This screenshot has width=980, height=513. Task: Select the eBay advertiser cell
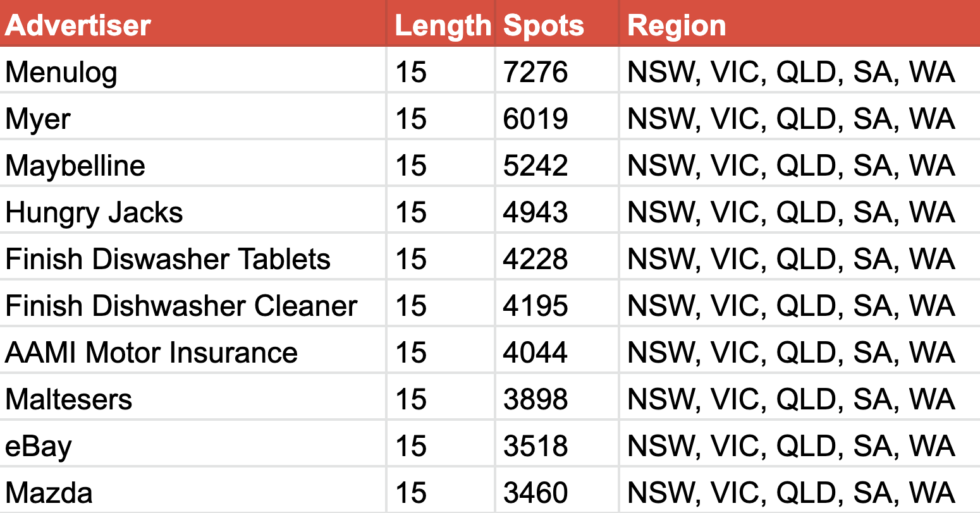coord(193,444)
